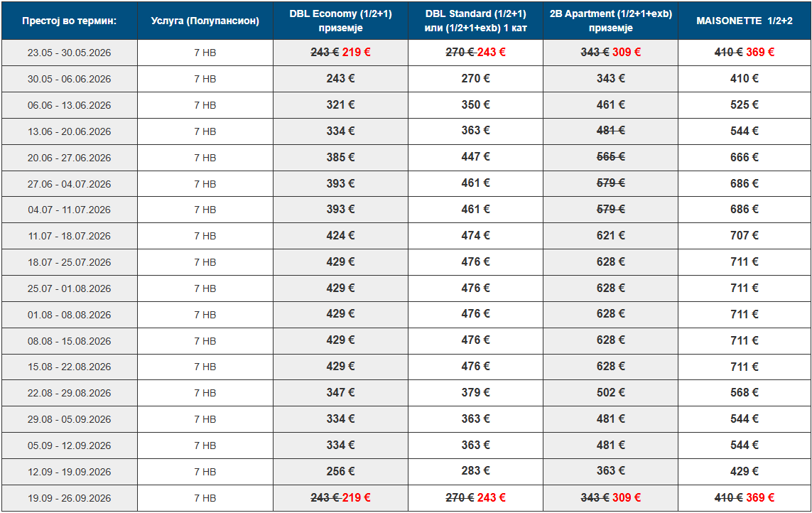Click the 321 € DBL Economy price
The height and width of the screenshot is (513, 812).
tap(340, 105)
